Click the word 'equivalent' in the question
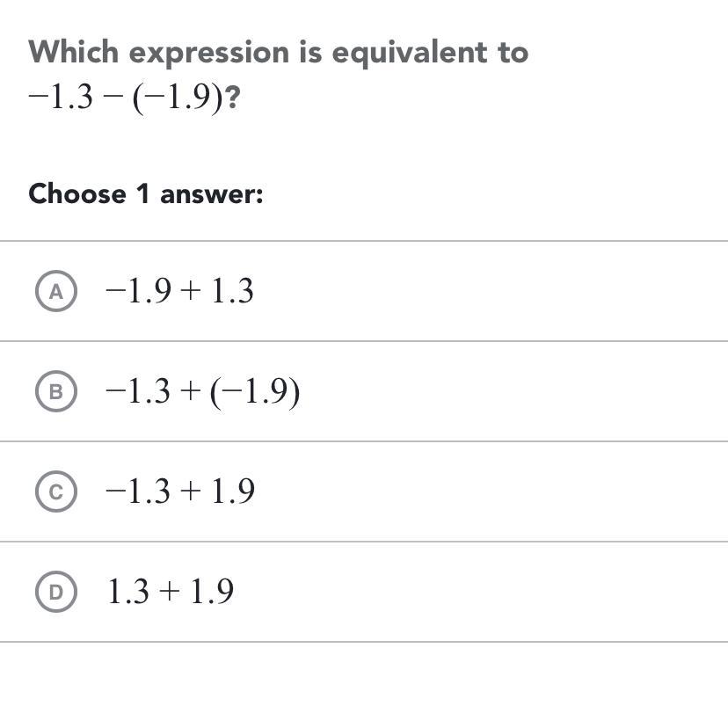728x728 pixels. (414, 52)
